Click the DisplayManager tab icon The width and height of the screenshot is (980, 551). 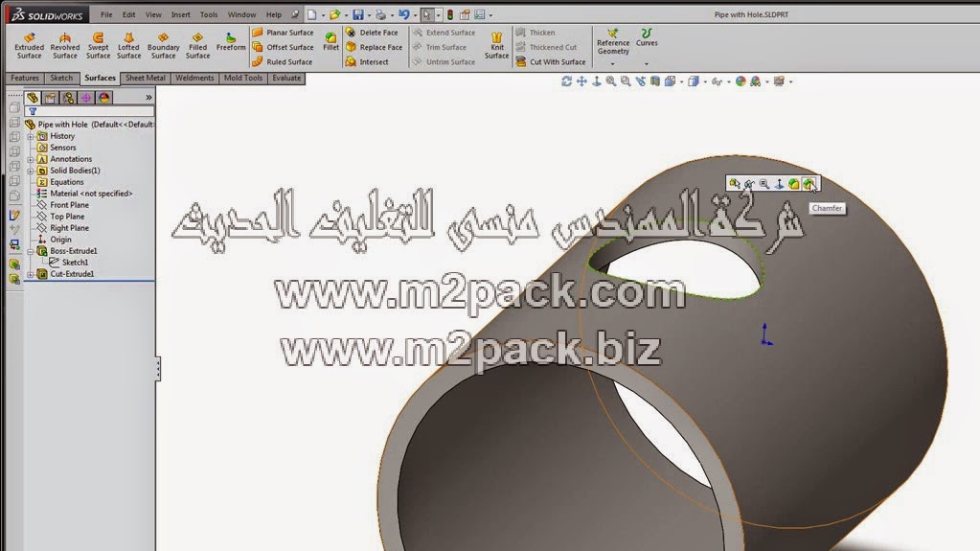pyautogui.click(x=103, y=98)
